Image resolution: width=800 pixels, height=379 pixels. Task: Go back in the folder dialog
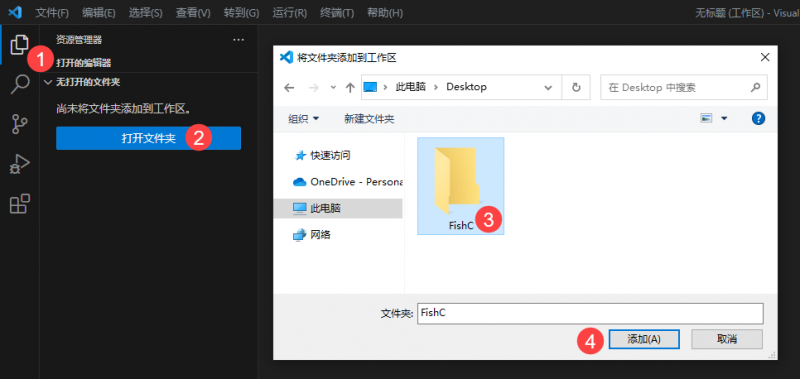289,88
